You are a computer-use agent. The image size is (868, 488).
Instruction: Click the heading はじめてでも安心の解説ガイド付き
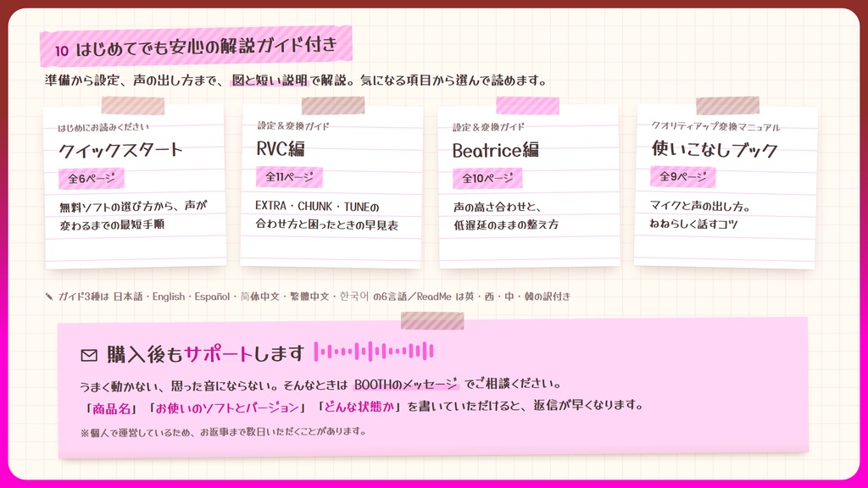coord(206,47)
